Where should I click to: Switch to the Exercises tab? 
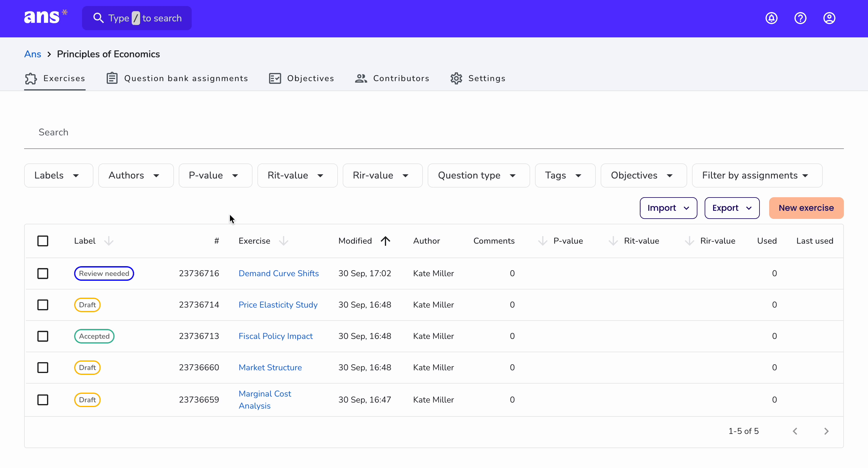click(x=55, y=78)
